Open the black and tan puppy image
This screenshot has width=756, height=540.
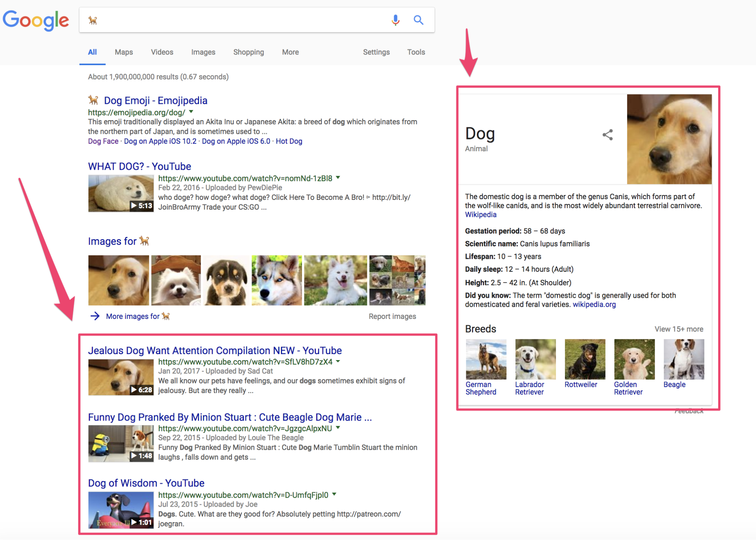pyautogui.click(x=226, y=280)
